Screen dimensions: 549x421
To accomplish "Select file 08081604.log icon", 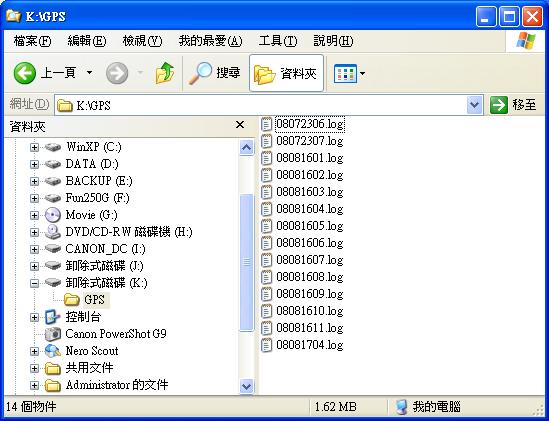I will (266, 209).
